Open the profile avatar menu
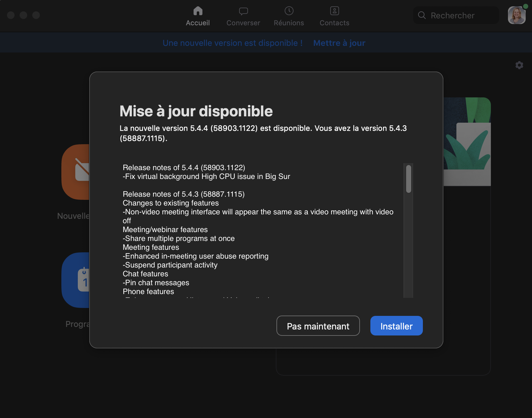The width and height of the screenshot is (532, 418). point(517,15)
